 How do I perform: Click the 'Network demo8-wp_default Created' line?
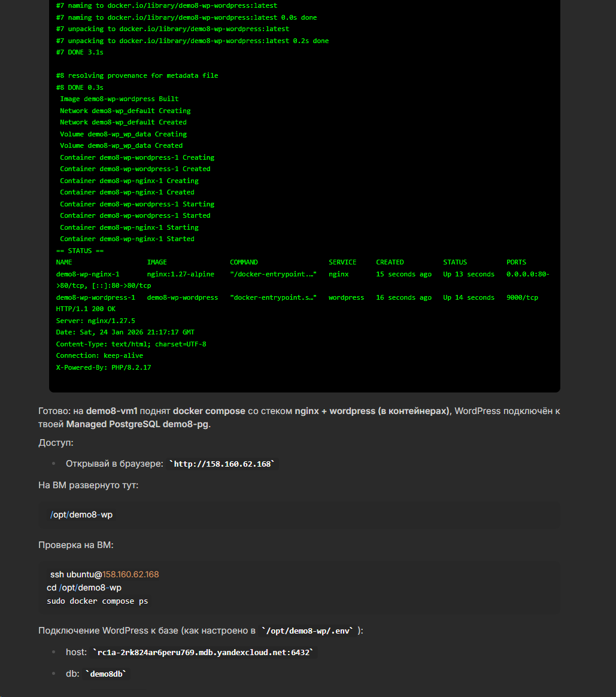click(x=123, y=122)
